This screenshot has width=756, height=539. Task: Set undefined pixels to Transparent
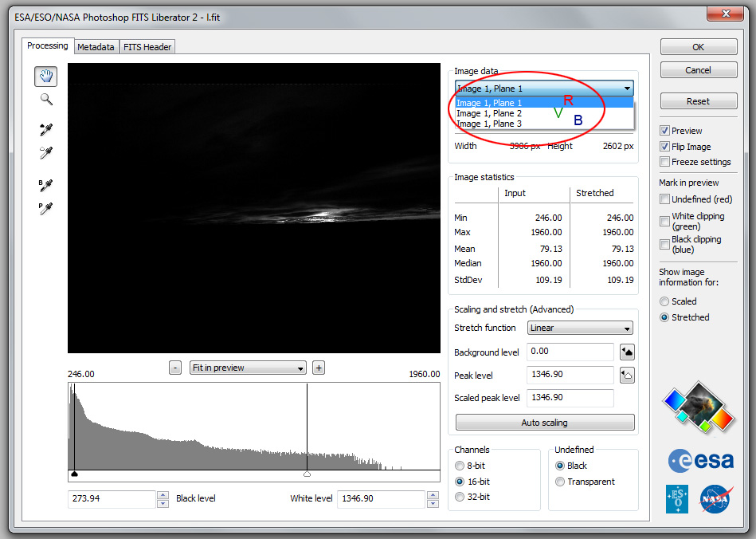point(560,482)
